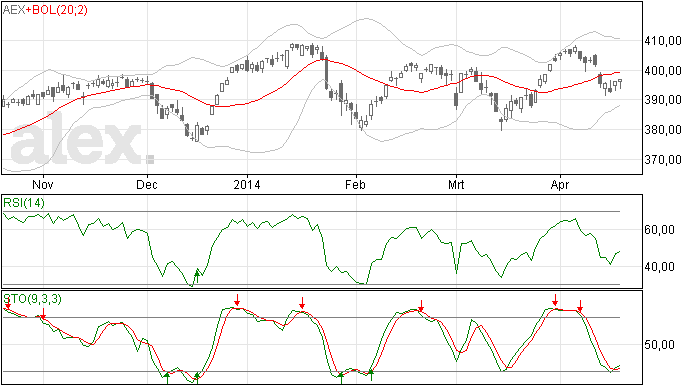Image resolution: width=690 pixels, height=387 pixels.
Task: Click the +BOL(20;2) indicator label
Action: tap(57, 10)
